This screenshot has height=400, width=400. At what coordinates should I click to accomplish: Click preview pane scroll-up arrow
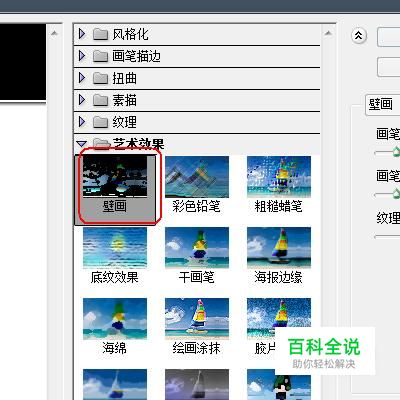[x=54, y=33]
